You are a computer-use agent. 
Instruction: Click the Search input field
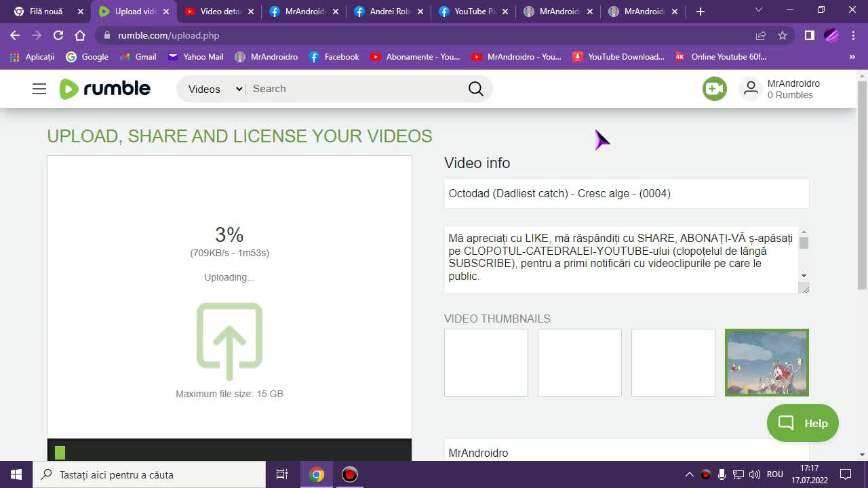tap(356, 89)
